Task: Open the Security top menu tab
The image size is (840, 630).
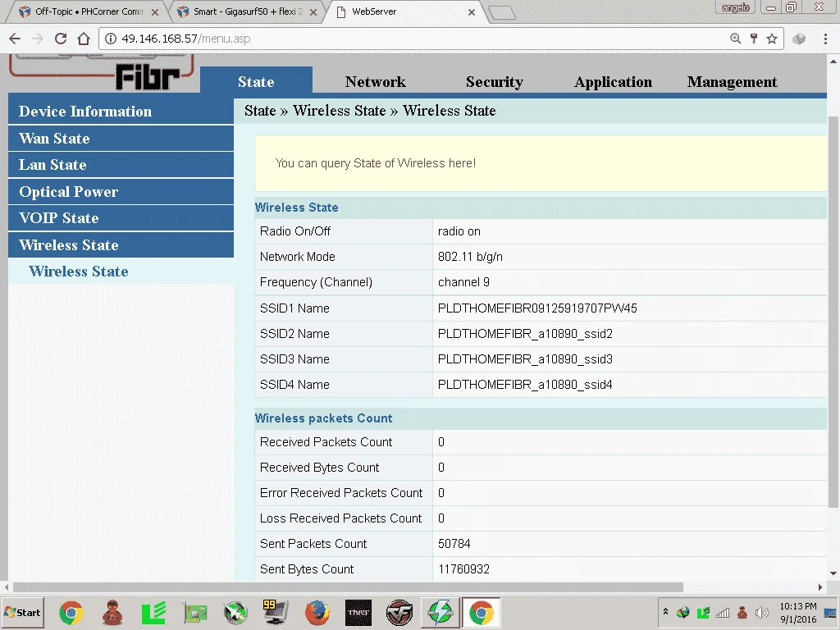Action: point(495,81)
